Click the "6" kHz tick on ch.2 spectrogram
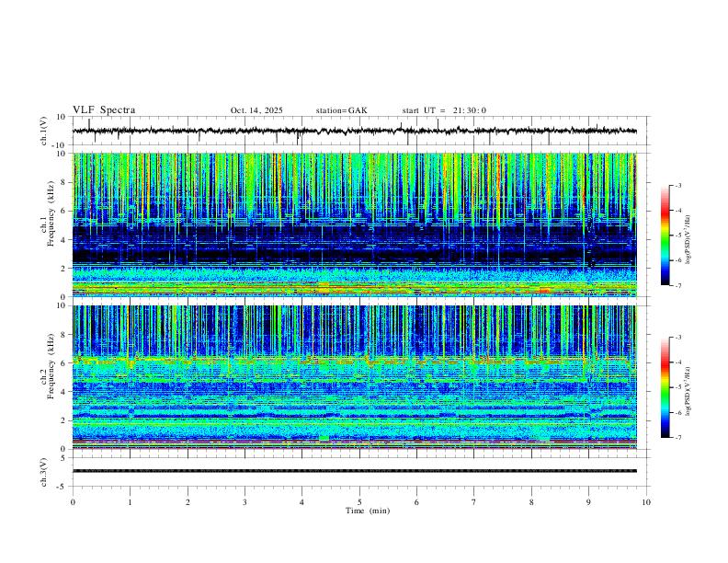The image size is (728, 563). pos(63,363)
